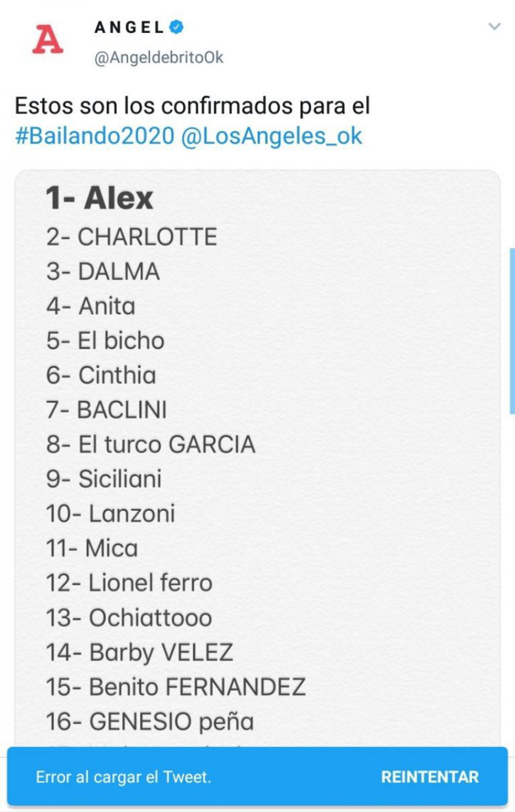Click the "8- El turco GARCIA" entry

pos(151,444)
